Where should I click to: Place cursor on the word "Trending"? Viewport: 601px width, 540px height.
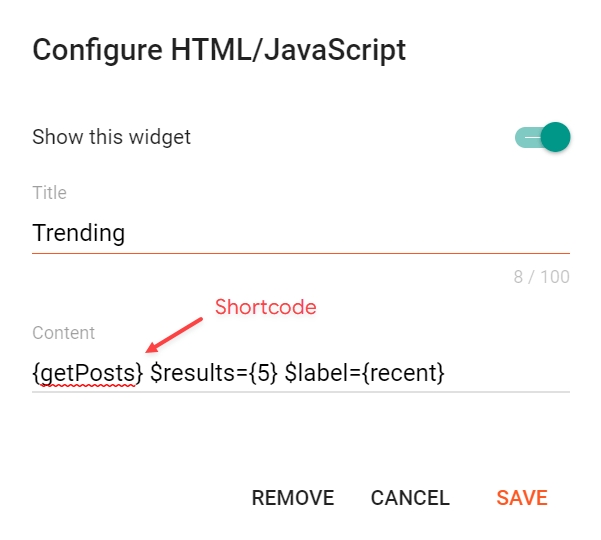pos(78,234)
